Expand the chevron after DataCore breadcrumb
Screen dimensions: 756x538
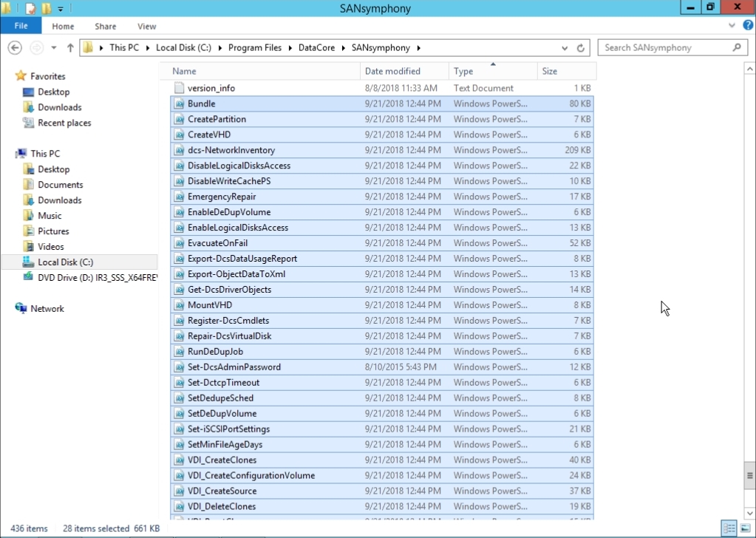pyautogui.click(x=344, y=48)
